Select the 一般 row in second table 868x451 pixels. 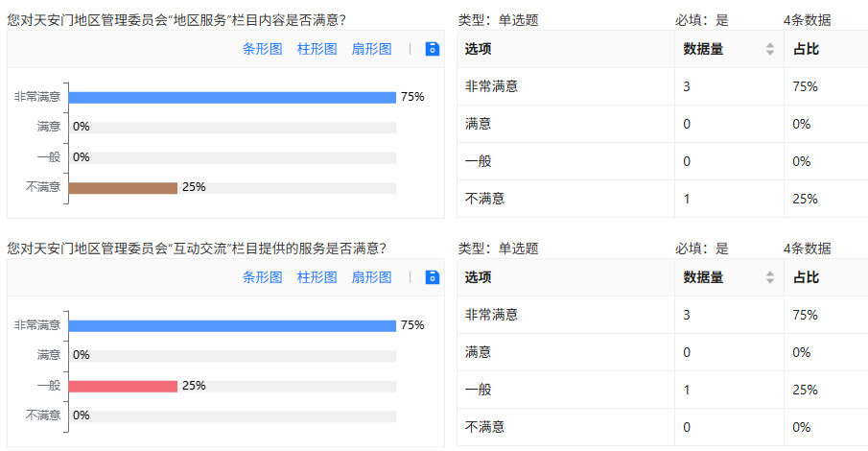coord(663,390)
